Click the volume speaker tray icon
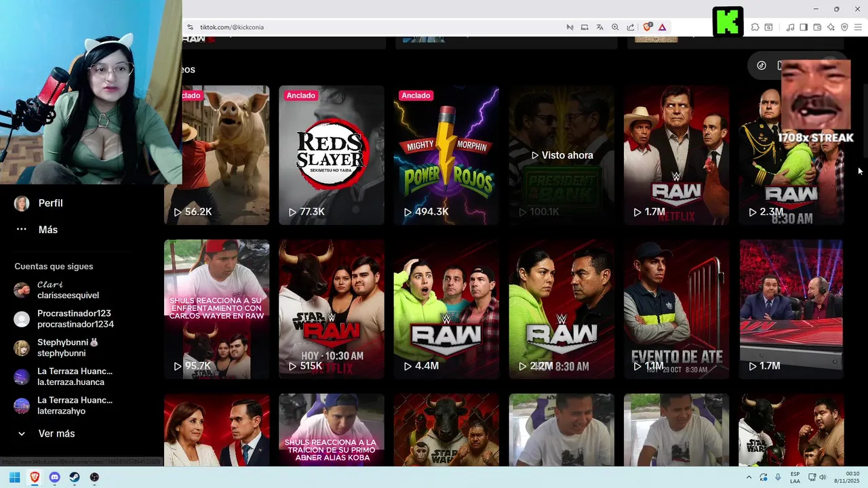Viewport: 868px width, 488px height. (823, 477)
